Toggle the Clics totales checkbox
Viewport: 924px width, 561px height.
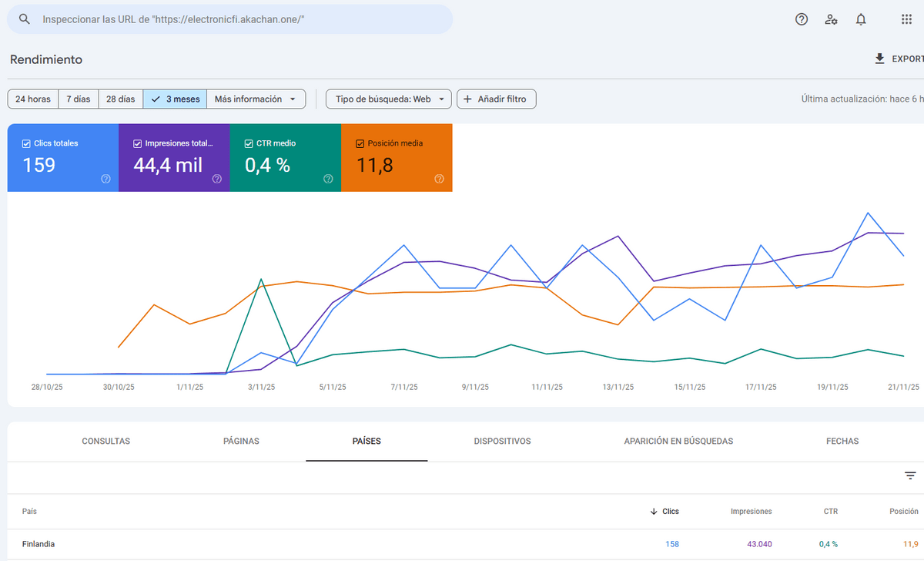(26, 143)
